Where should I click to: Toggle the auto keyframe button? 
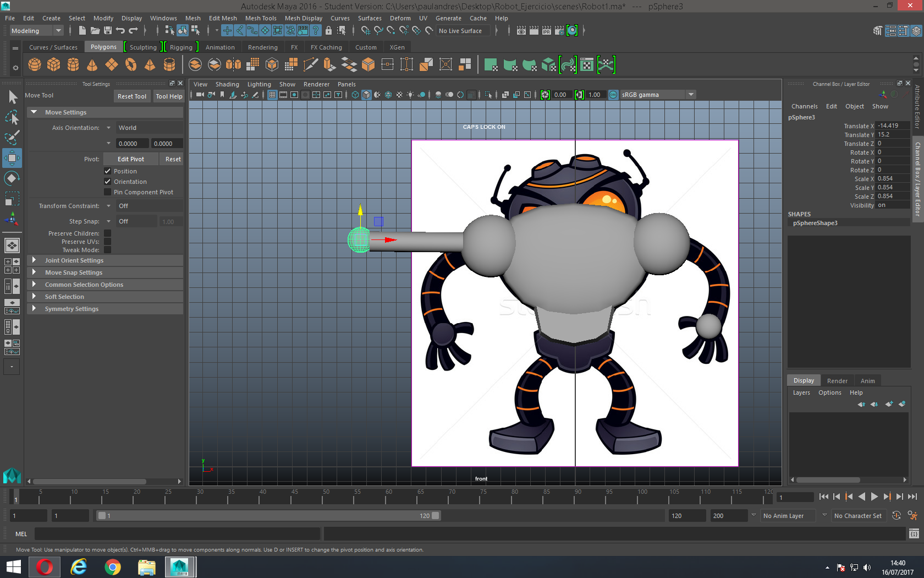(x=896, y=516)
